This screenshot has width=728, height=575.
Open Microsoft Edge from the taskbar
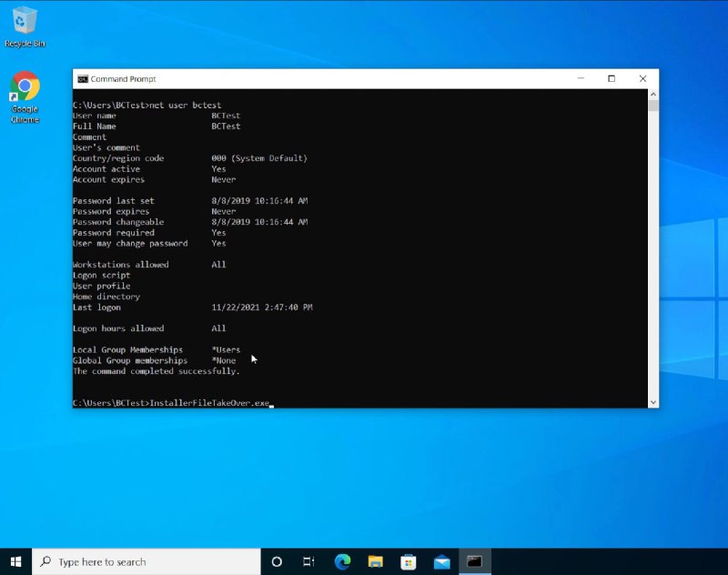point(342,562)
